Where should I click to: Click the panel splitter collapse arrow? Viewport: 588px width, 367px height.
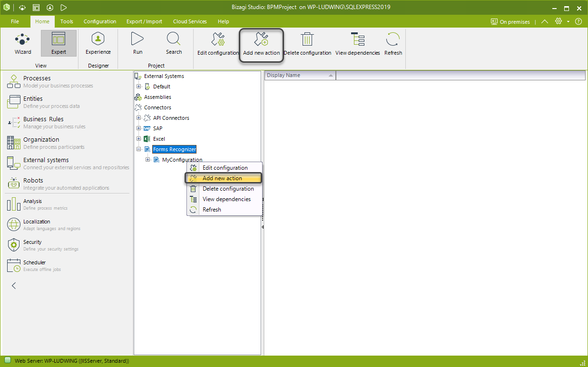[x=263, y=227]
